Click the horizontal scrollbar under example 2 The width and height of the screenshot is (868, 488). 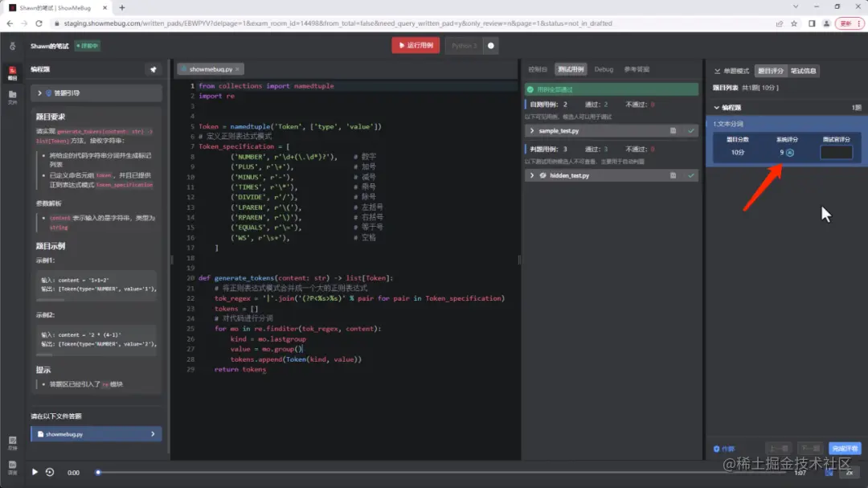(44, 355)
